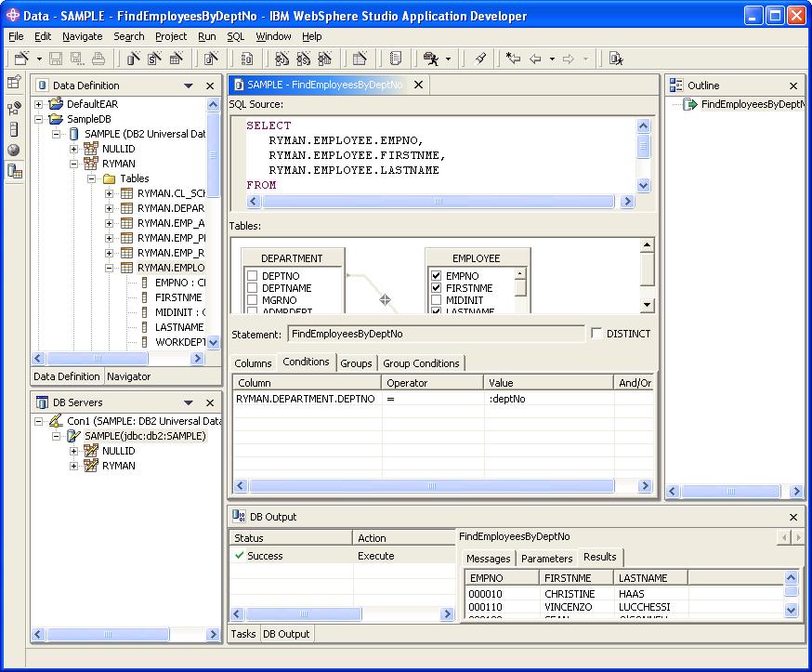812x672 pixels.
Task: Open the SQL menu
Action: tap(236, 36)
